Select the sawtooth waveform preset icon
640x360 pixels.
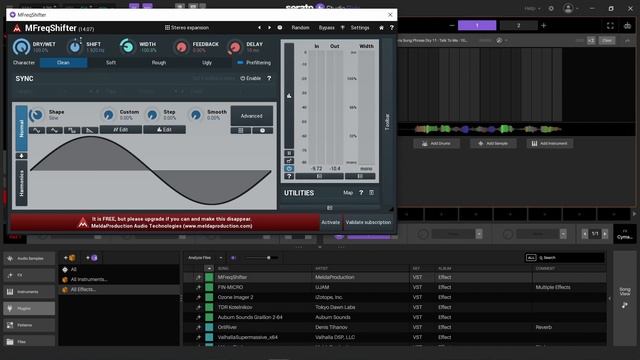pos(89,130)
